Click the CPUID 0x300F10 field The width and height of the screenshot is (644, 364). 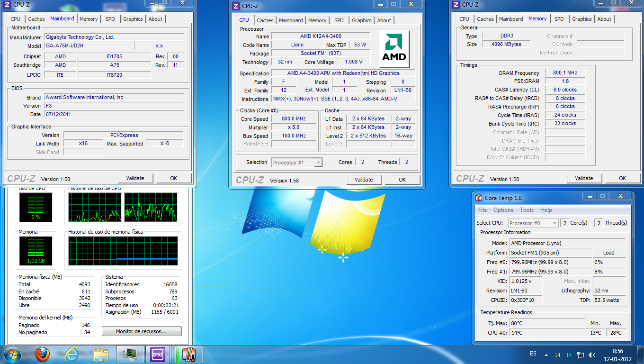[526, 300]
